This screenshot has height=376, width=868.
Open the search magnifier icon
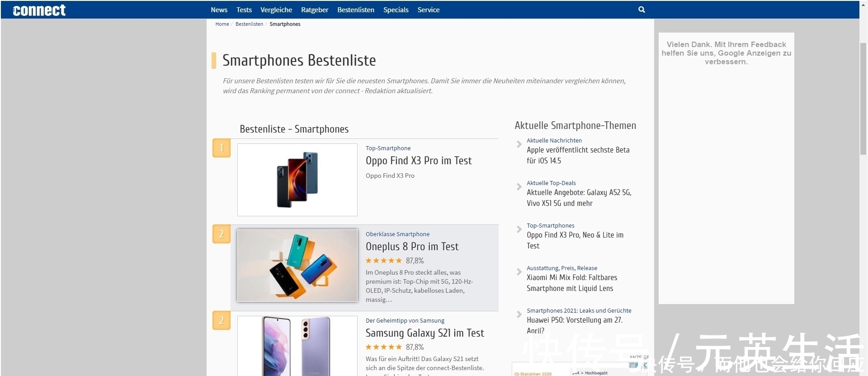[642, 10]
